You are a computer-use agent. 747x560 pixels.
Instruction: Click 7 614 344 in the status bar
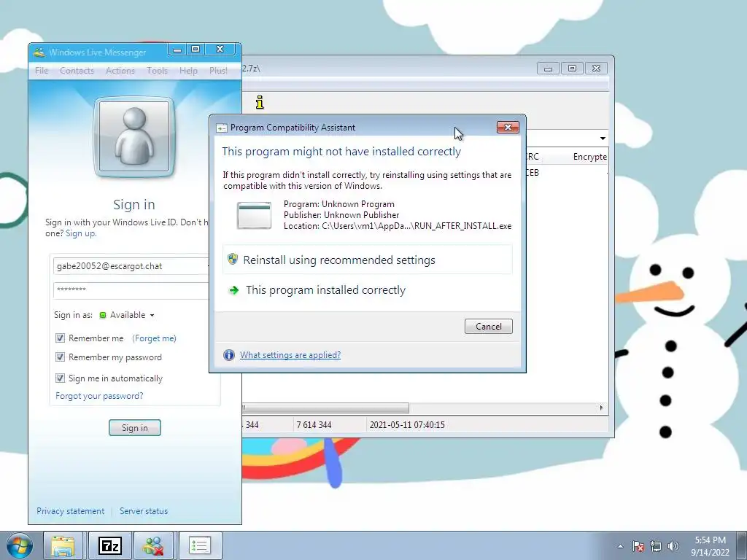click(x=314, y=425)
